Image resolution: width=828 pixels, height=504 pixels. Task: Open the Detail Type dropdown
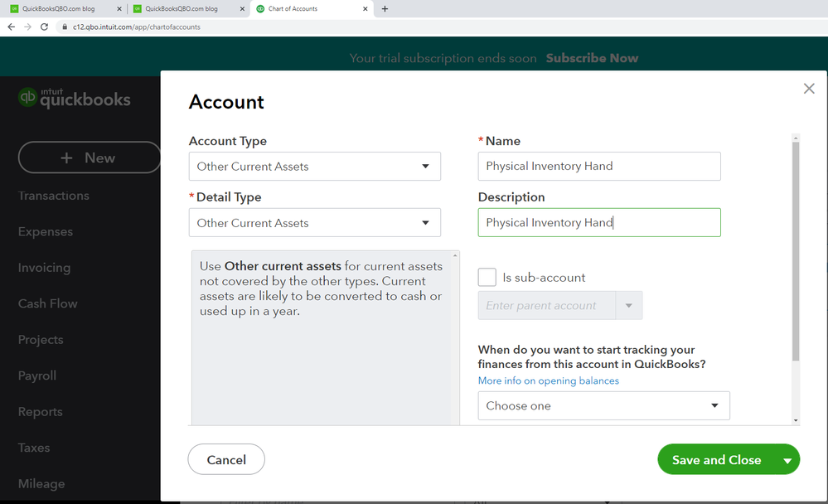tap(315, 222)
